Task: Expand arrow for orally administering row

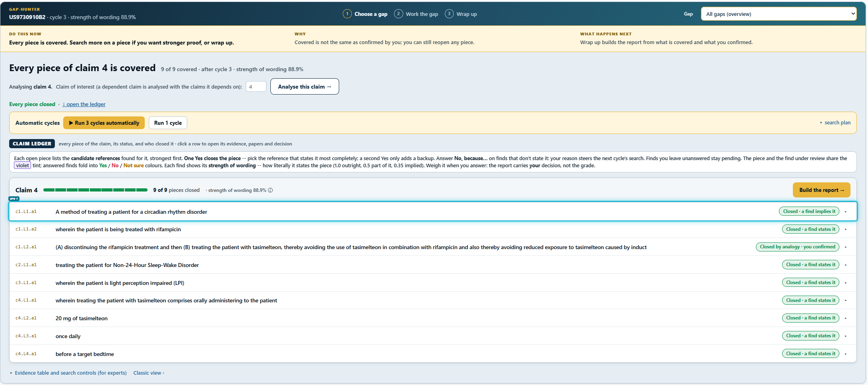Action: click(846, 300)
